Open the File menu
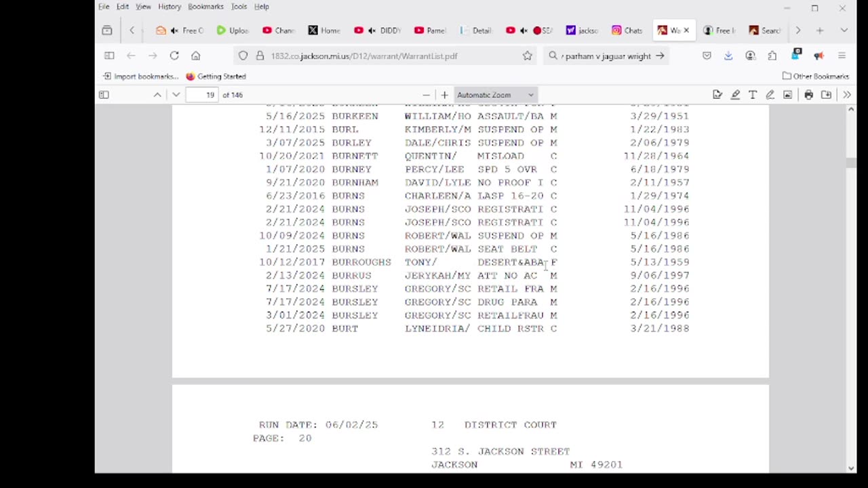This screenshot has height=488, width=868. pos(104,7)
